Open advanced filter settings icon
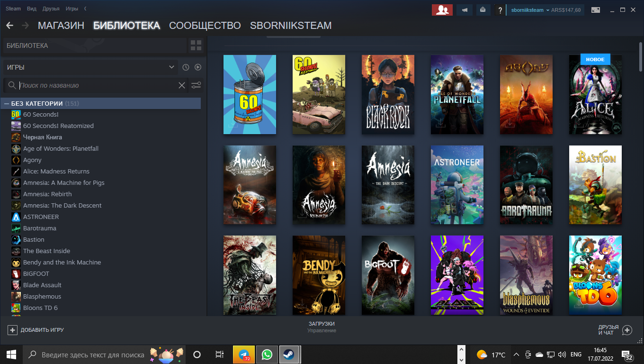 click(196, 85)
